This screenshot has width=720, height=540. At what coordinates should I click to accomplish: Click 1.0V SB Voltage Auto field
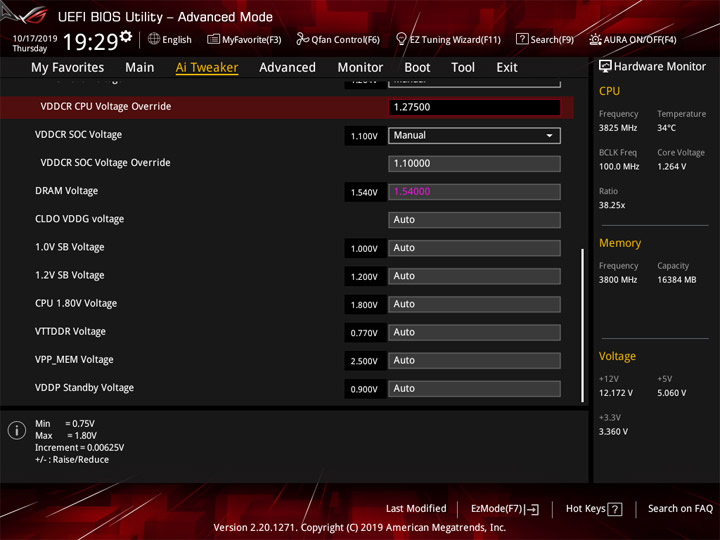coord(474,248)
